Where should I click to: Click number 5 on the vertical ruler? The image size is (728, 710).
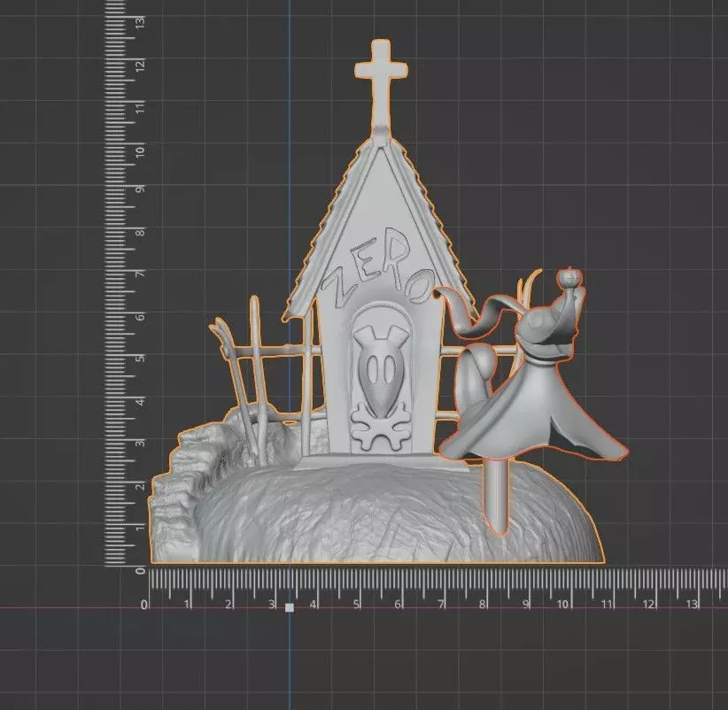[x=140, y=358]
